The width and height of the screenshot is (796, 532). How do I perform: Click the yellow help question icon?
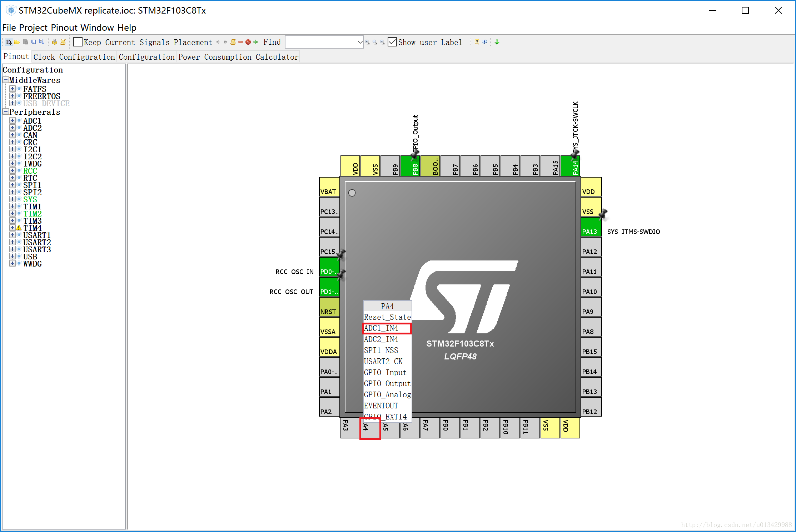(477, 42)
